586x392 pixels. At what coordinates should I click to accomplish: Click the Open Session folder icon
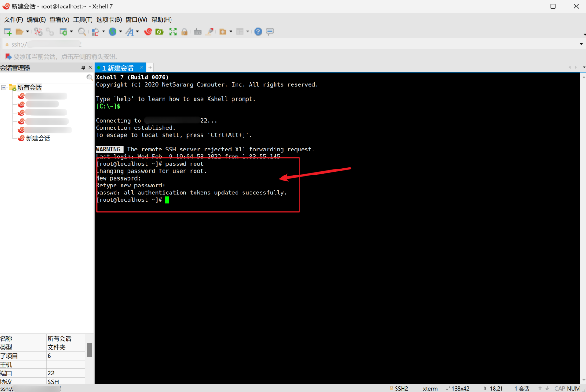point(19,31)
